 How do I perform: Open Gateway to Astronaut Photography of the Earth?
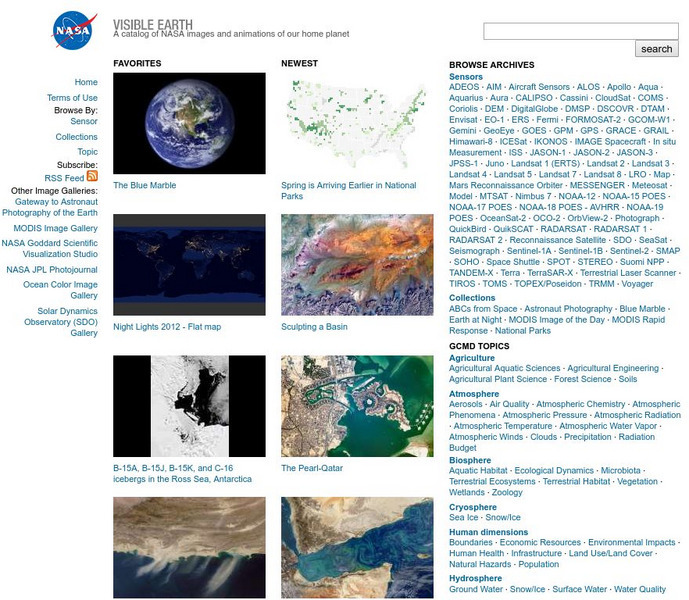50,207
